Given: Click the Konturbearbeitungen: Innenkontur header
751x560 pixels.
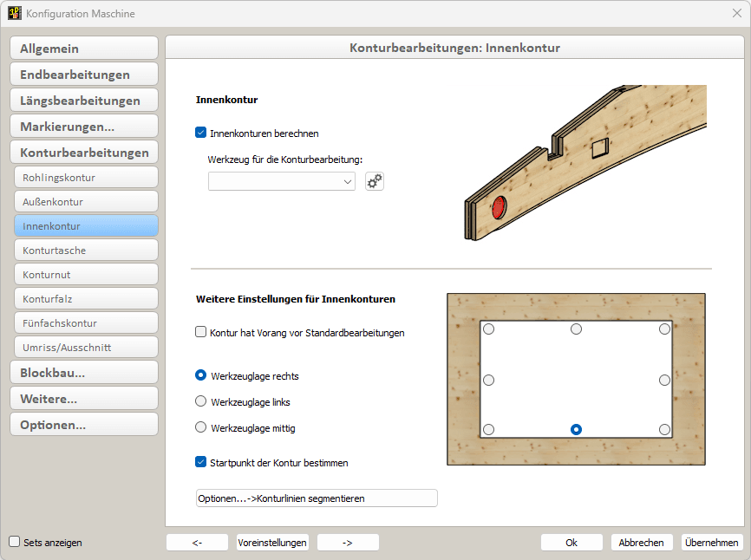Looking at the screenshot, I should 454,48.
